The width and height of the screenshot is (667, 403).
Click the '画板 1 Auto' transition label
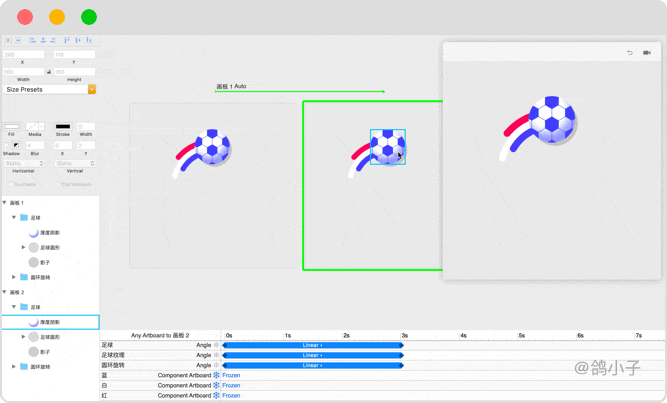(x=231, y=86)
